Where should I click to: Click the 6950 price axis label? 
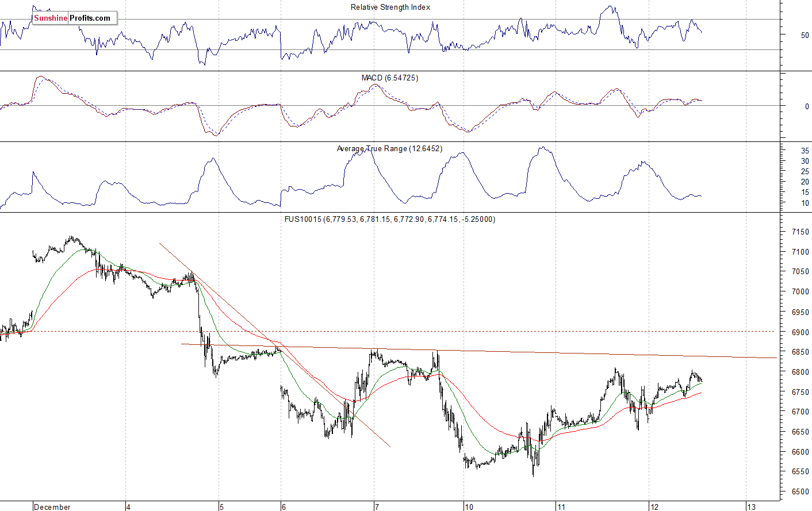pyautogui.click(x=800, y=313)
